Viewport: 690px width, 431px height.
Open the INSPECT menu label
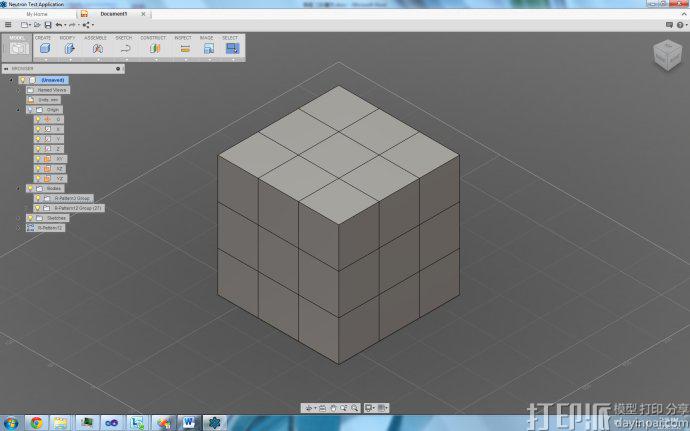(183, 38)
